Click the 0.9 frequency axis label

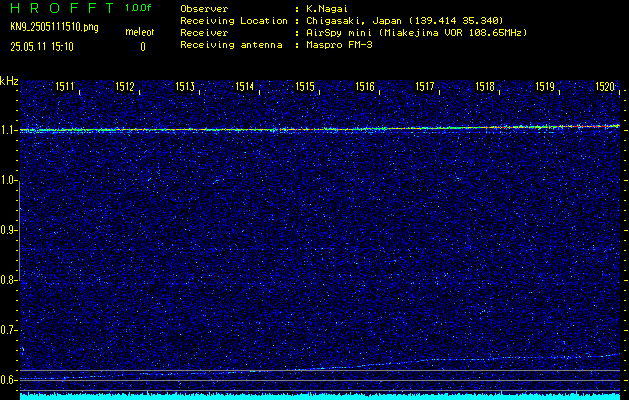coord(8,230)
